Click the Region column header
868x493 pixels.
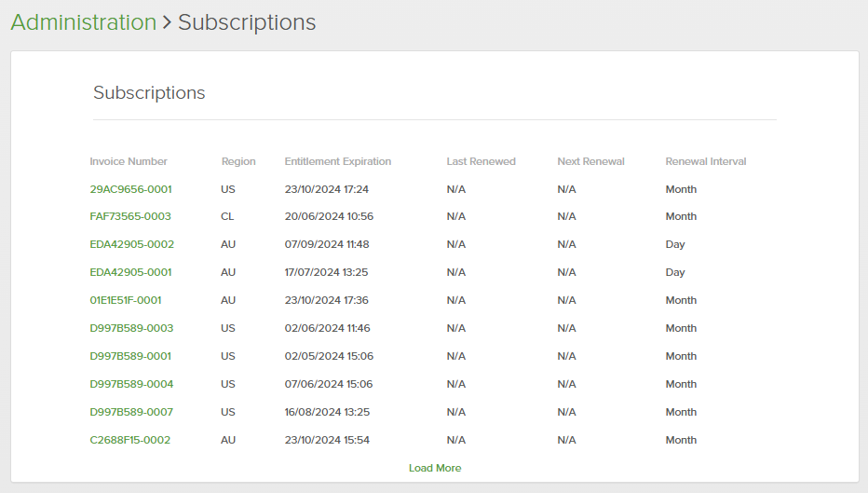[238, 161]
